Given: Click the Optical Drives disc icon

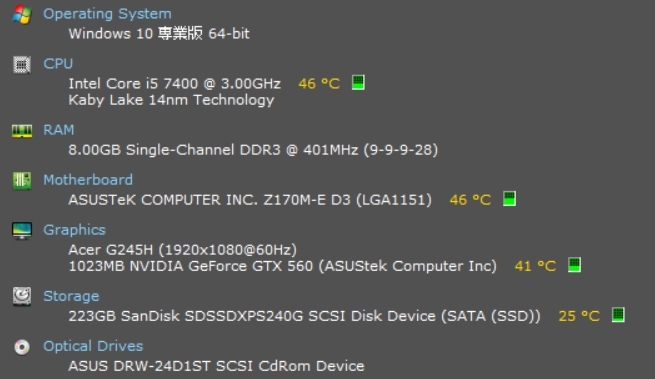Looking at the screenshot, I should click(x=22, y=347).
